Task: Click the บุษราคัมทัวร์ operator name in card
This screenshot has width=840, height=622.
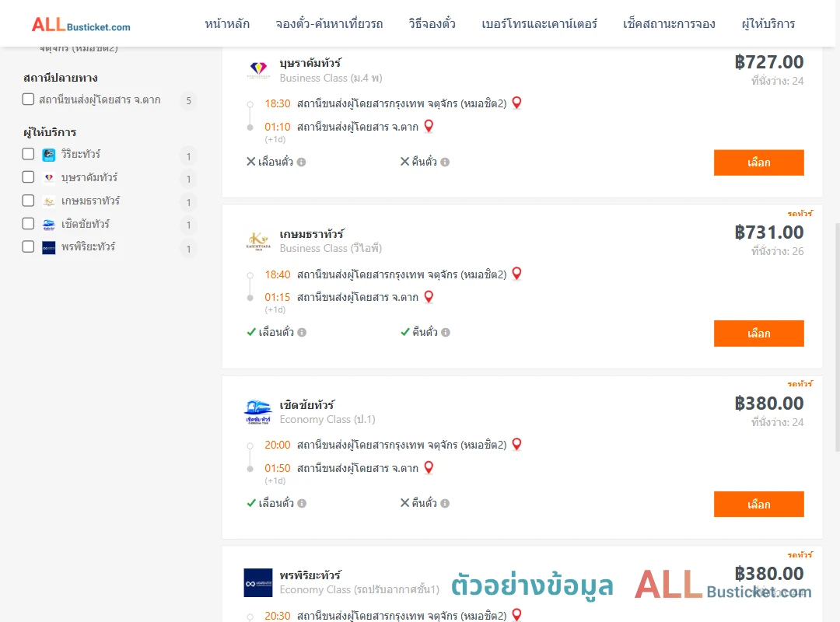Action: [x=310, y=63]
